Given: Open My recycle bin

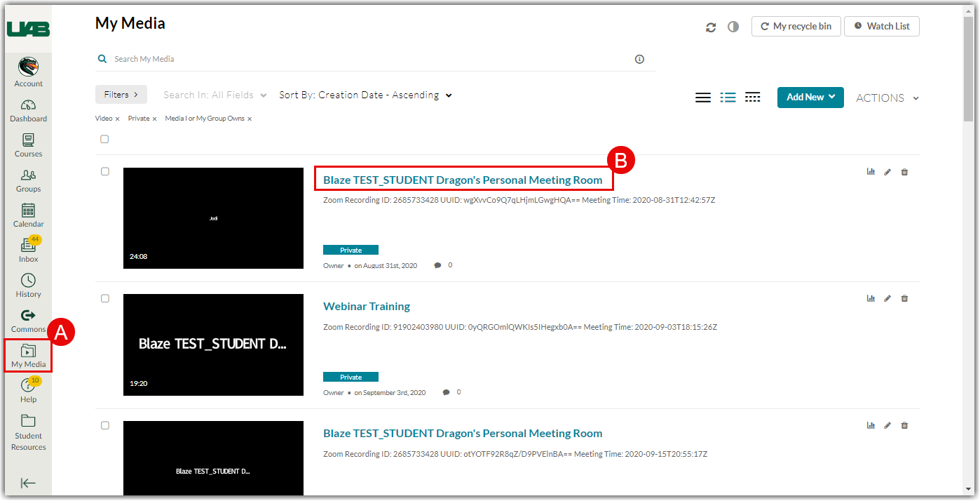Looking at the screenshot, I should [x=796, y=27].
